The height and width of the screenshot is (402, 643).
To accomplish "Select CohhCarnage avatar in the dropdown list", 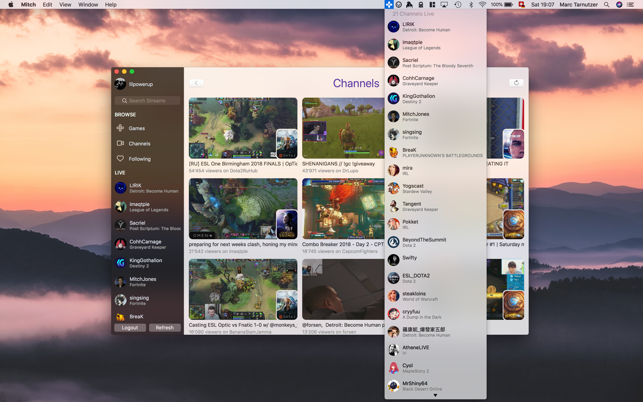I will tap(393, 80).
